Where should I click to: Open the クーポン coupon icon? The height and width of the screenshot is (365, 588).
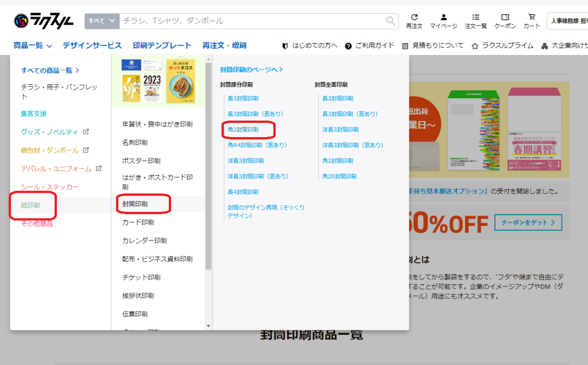click(x=505, y=21)
